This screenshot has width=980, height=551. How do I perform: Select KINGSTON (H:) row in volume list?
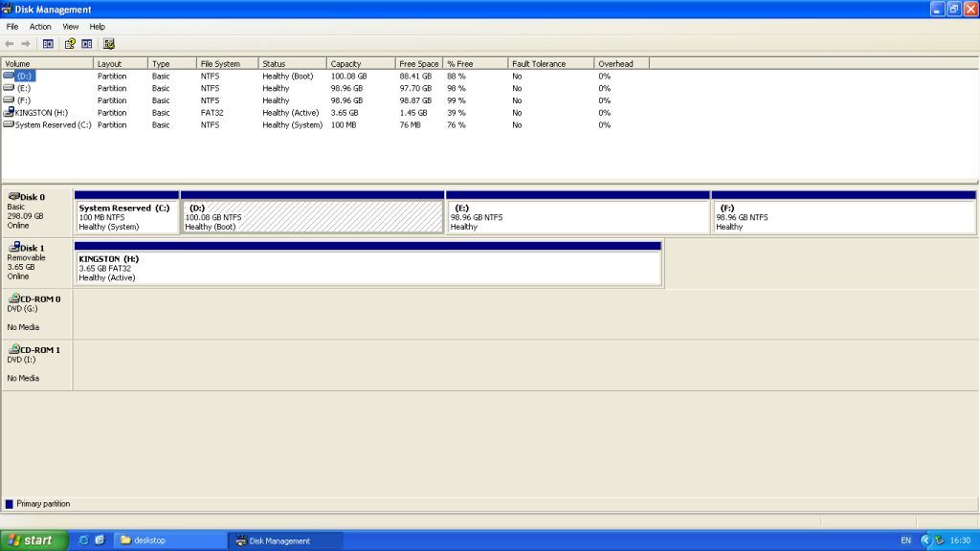(42, 113)
